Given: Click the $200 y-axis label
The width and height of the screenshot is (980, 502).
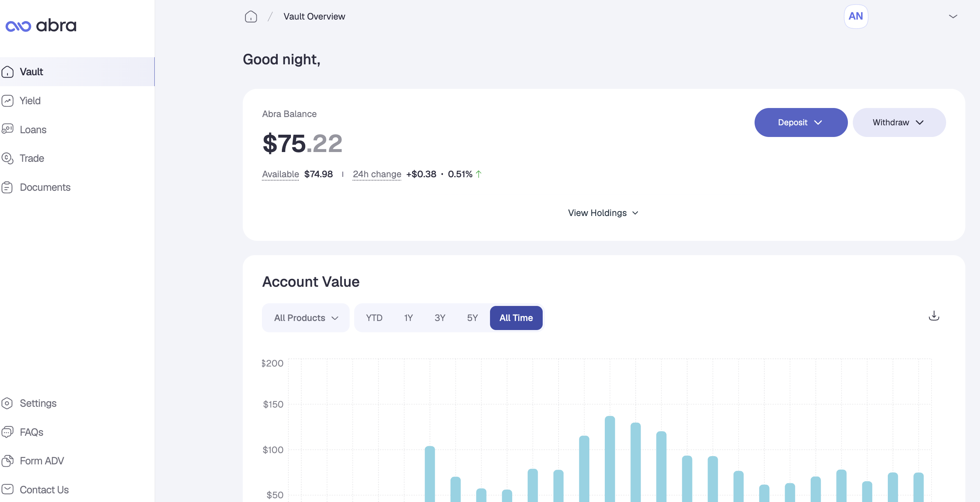Looking at the screenshot, I should (272, 363).
